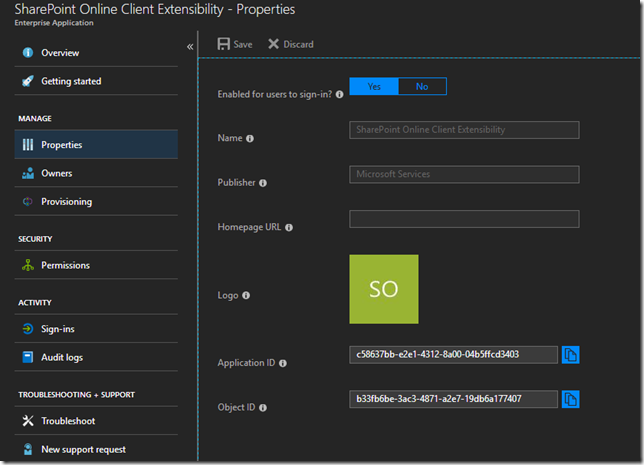The width and height of the screenshot is (644, 465).
Task: Set sign-in enabled toggle to Yes
Action: pos(374,87)
